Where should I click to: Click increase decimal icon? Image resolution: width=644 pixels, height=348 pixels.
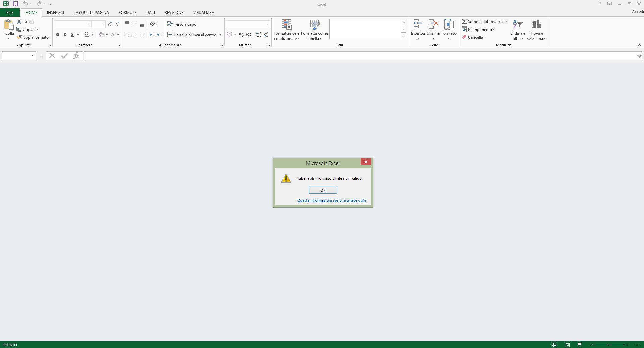[x=259, y=35]
